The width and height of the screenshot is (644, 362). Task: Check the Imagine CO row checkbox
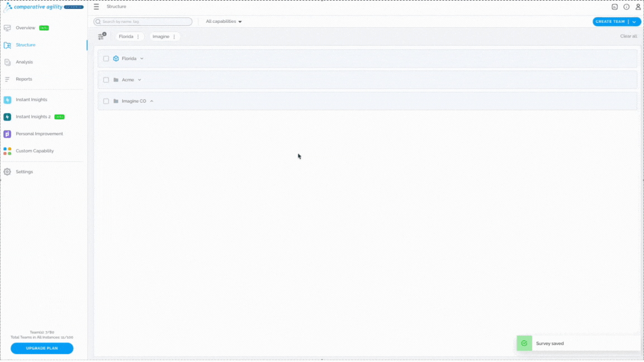(106, 101)
